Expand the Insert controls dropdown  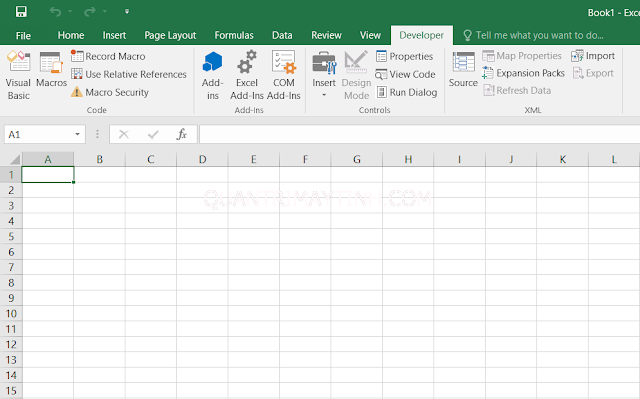tap(324, 95)
